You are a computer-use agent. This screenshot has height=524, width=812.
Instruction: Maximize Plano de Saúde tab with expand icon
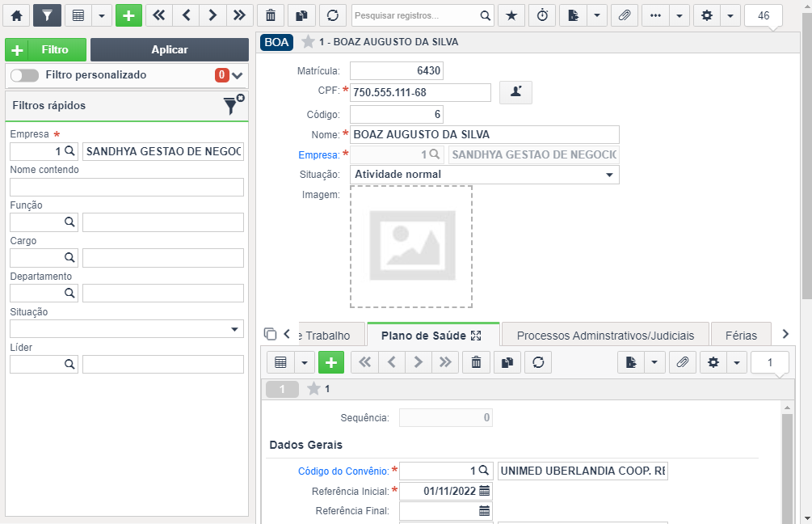point(476,336)
